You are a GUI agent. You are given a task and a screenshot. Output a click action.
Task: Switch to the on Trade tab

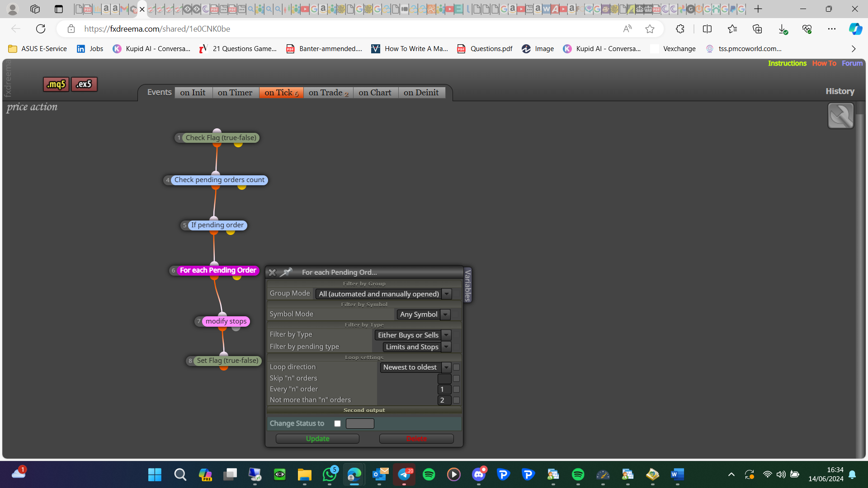click(x=328, y=93)
